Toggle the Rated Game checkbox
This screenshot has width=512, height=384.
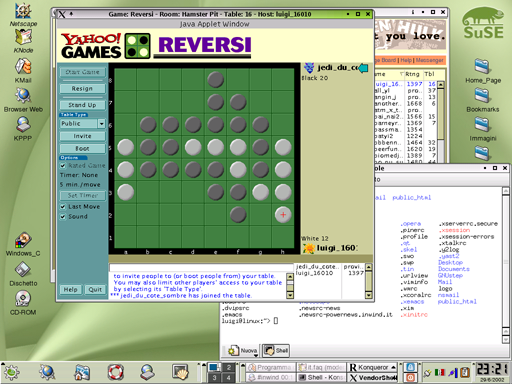coord(63,166)
